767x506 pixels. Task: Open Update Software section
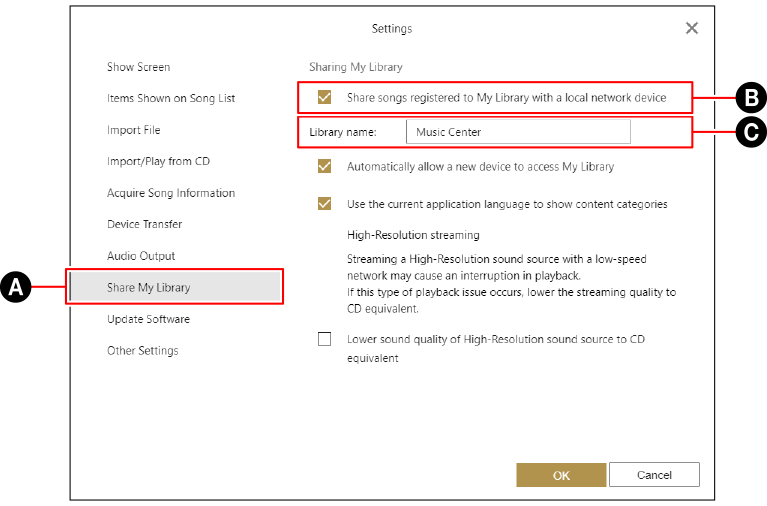(x=148, y=319)
